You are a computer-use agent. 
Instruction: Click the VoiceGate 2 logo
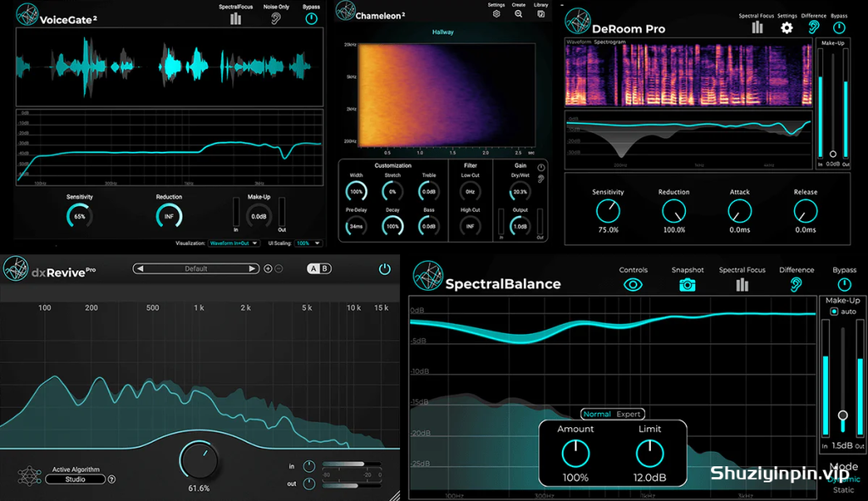[26, 14]
